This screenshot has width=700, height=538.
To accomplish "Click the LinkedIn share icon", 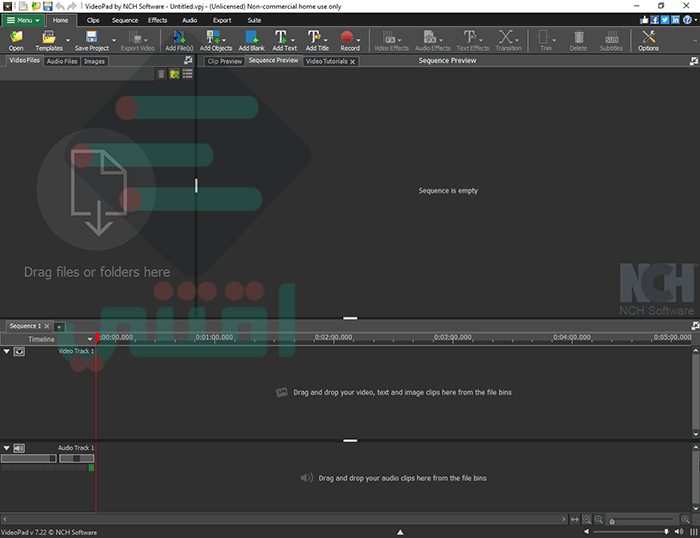I will [x=675, y=20].
